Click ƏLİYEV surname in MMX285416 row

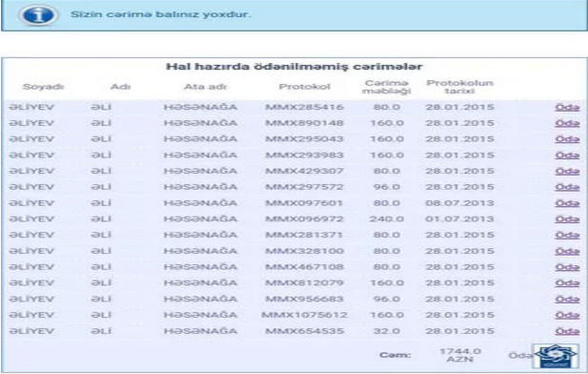click(x=31, y=107)
